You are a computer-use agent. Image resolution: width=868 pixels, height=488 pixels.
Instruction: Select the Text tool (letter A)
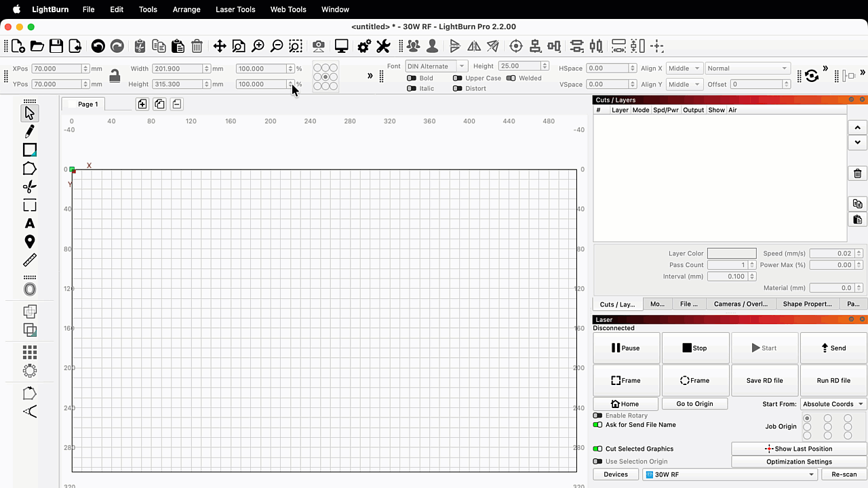30,224
